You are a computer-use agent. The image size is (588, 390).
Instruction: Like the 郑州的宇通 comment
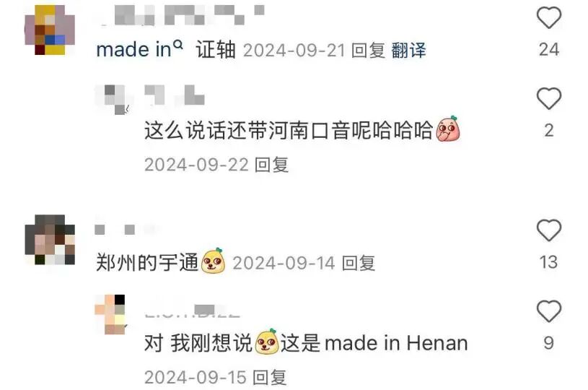(x=548, y=230)
